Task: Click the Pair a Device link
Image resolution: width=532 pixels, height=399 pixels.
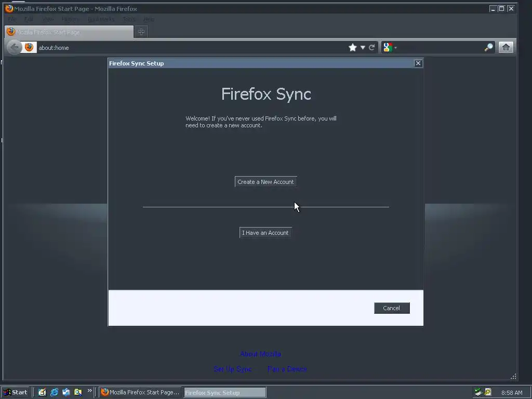Action: (x=287, y=369)
